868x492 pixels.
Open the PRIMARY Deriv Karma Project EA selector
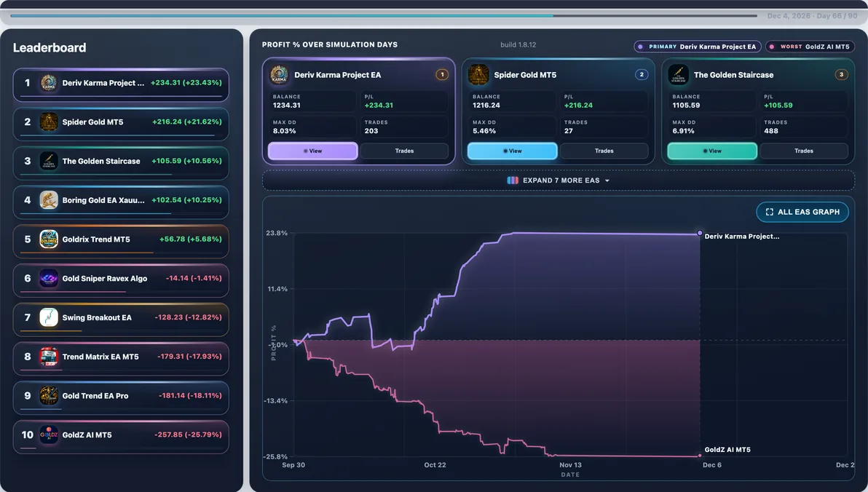[x=698, y=47]
